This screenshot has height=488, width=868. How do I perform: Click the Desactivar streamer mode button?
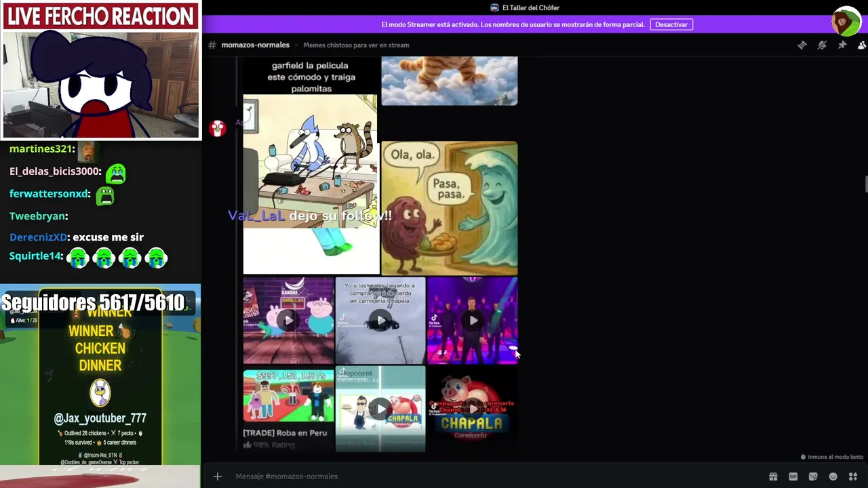tap(671, 24)
